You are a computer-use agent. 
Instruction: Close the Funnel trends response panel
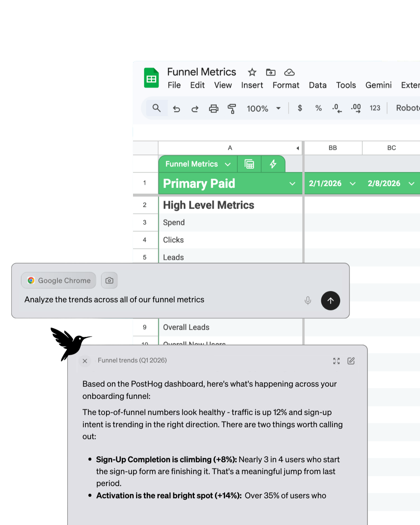(85, 361)
